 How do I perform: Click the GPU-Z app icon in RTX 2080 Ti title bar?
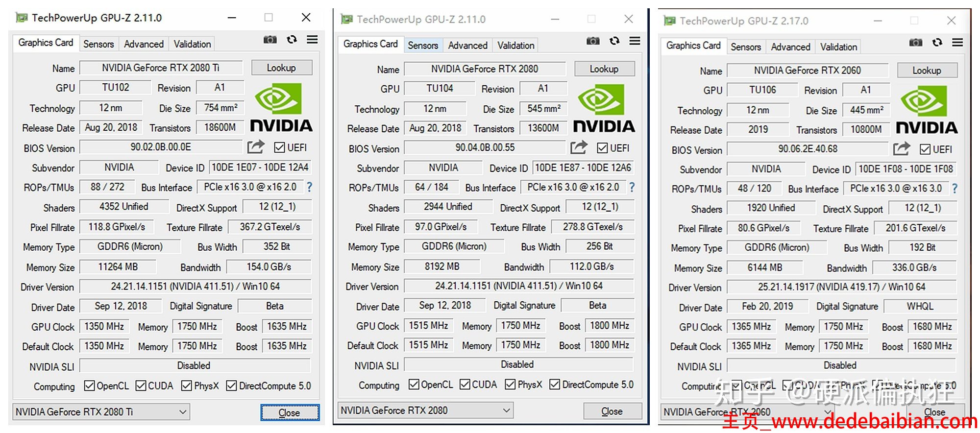click(22, 18)
